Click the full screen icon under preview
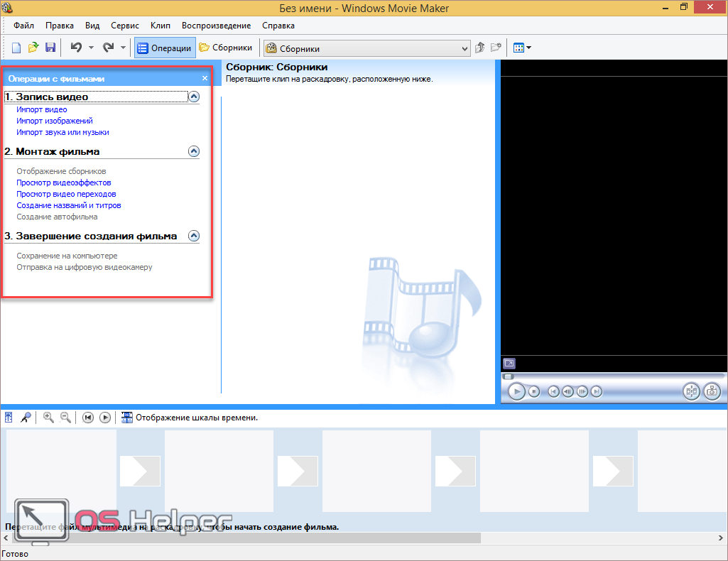This screenshot has width=728, height=561. [509, 363]
